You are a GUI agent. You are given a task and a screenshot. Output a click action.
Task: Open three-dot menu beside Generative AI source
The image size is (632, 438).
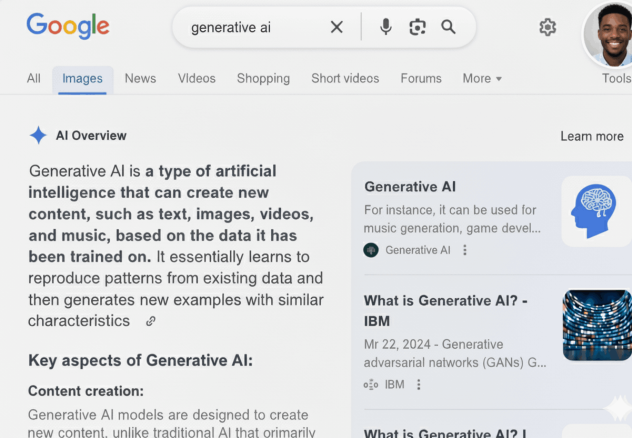tap(465, 250)
